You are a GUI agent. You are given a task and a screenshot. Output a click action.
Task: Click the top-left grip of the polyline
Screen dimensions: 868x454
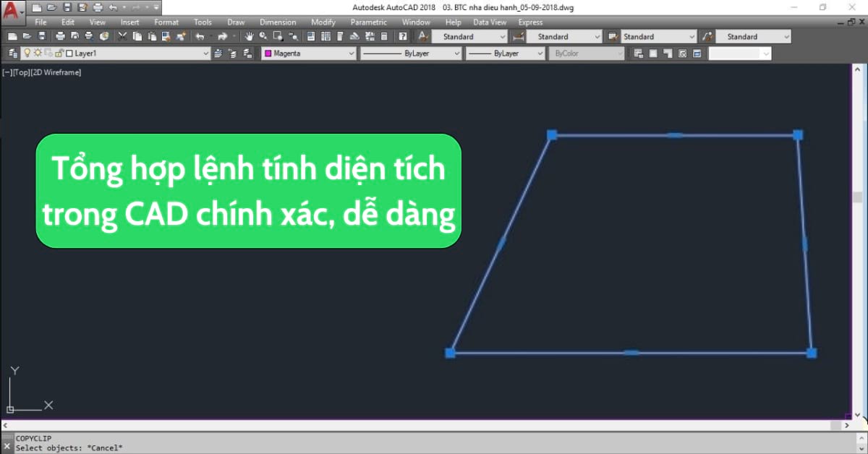552,134
